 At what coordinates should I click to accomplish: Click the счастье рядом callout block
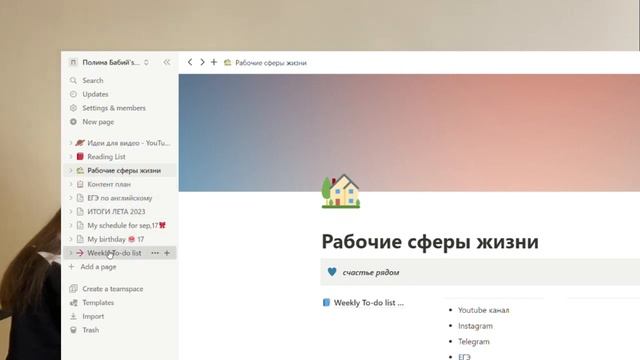pyautogui.click(x=480, y=272)
